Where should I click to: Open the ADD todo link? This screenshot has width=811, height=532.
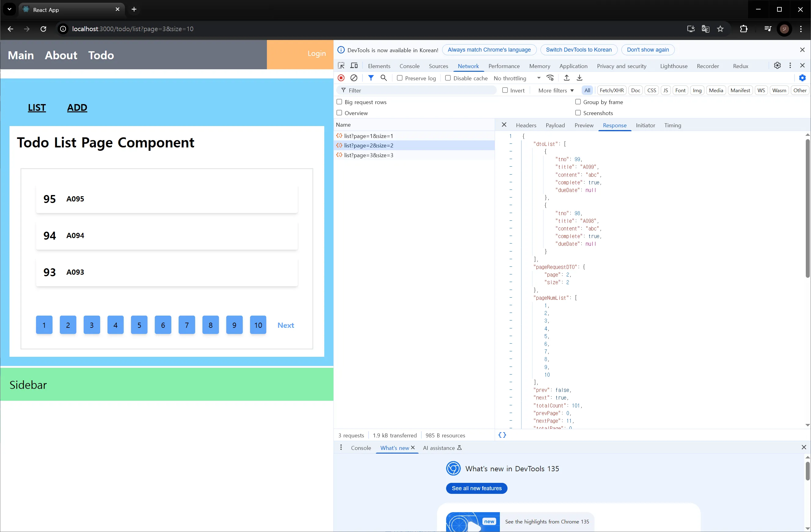coord(77,107)
